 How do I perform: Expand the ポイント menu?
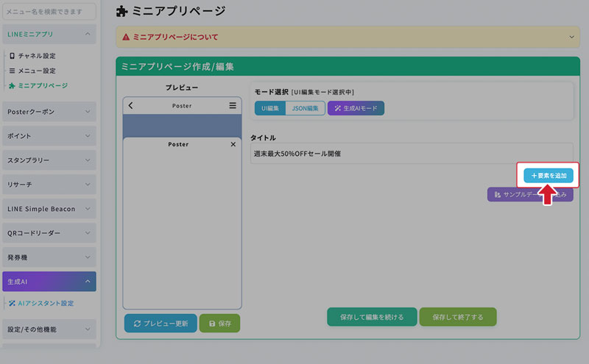tap(49, 136)
